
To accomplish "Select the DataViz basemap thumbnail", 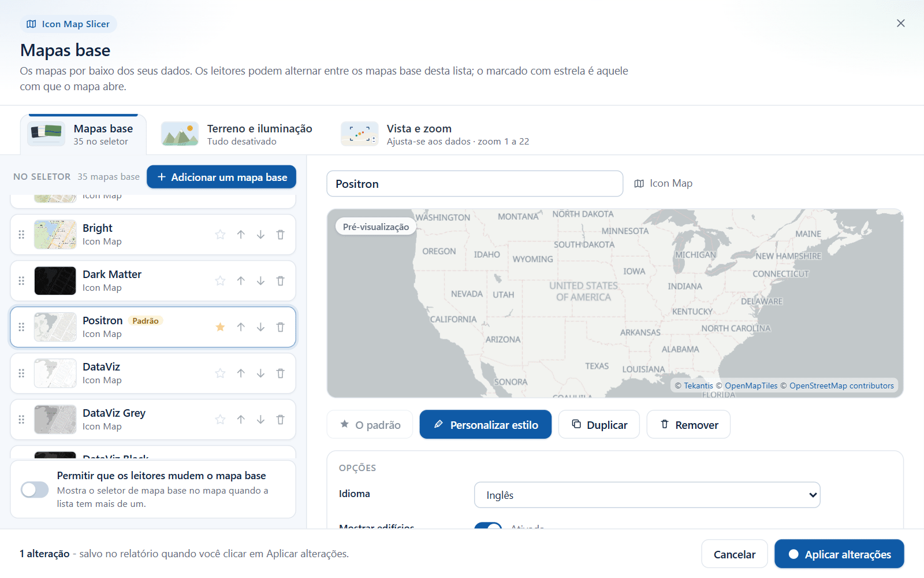I will click(x=55, y=373).
